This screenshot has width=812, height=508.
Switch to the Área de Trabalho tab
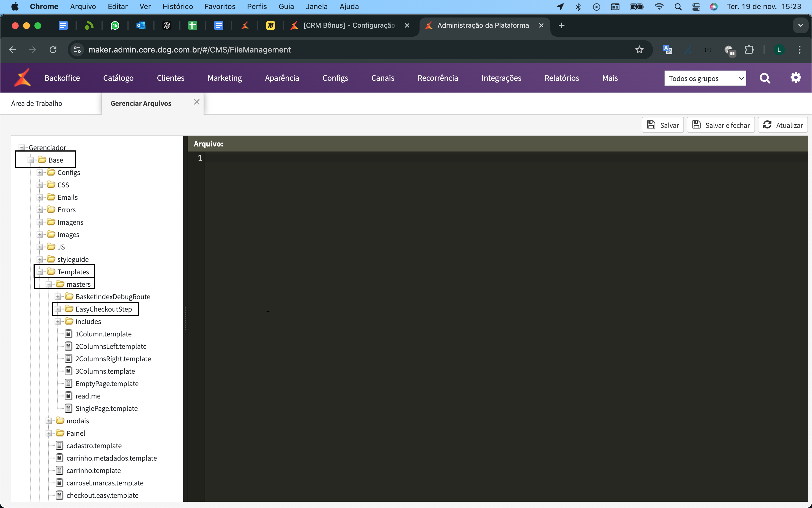[x=51, y=104]
